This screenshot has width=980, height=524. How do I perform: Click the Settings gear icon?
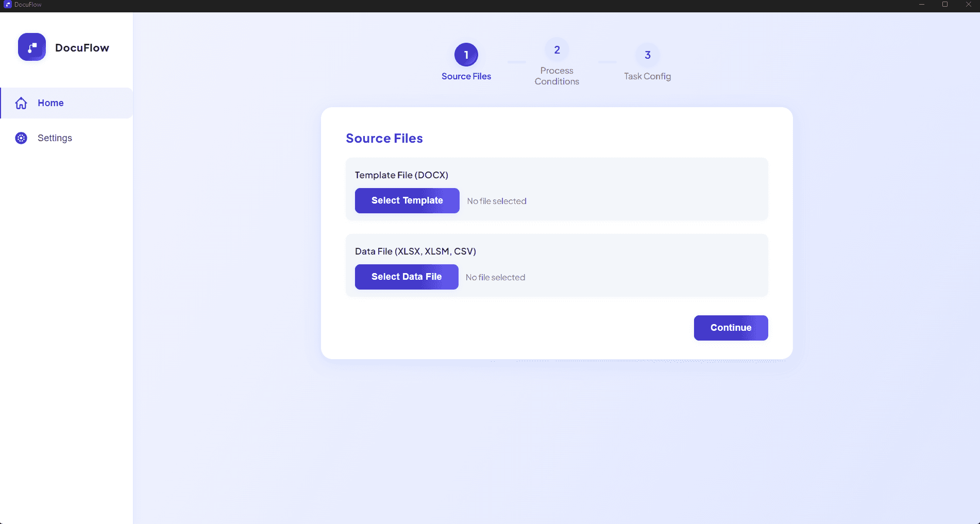[x=21, y=138]
